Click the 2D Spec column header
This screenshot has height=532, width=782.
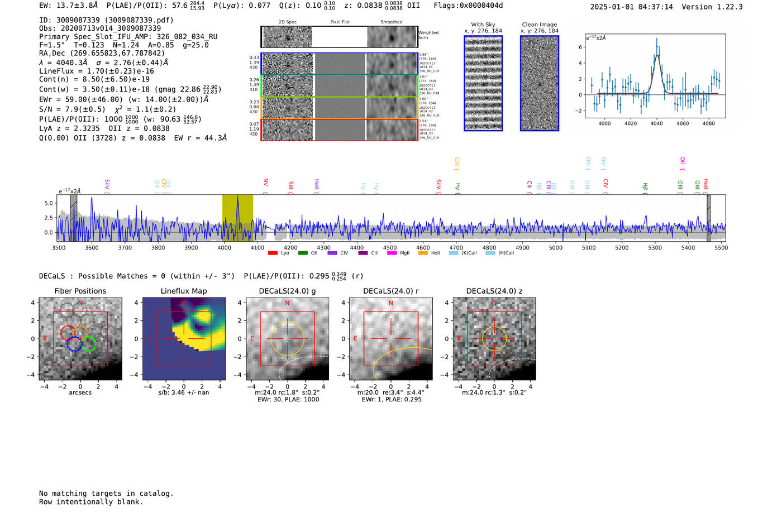(288, 22)
